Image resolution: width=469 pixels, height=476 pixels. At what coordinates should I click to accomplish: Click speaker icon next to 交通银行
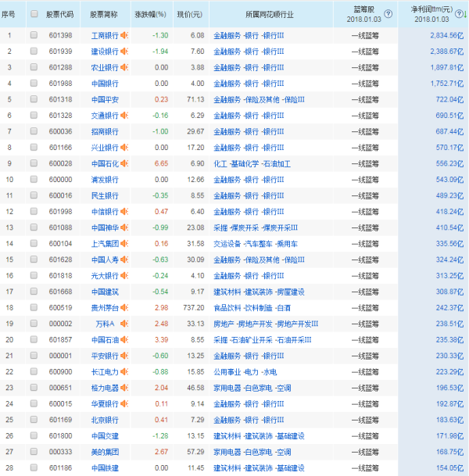[x=124, y=116]
